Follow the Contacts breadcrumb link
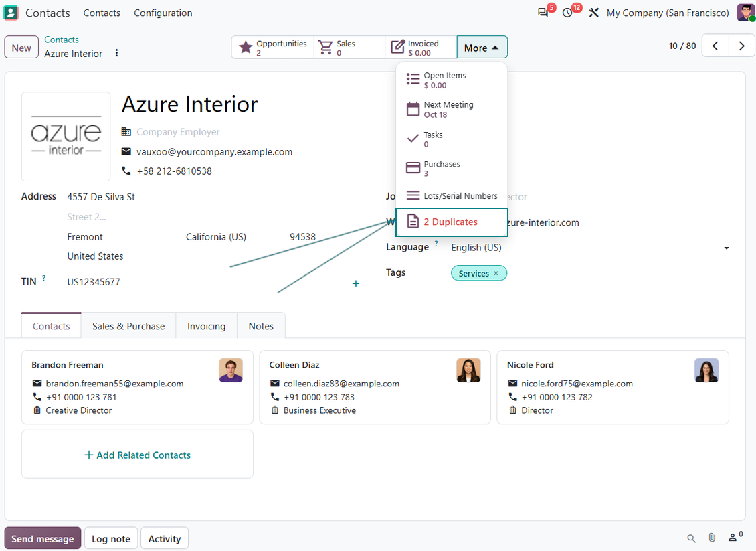 point(62,40)
